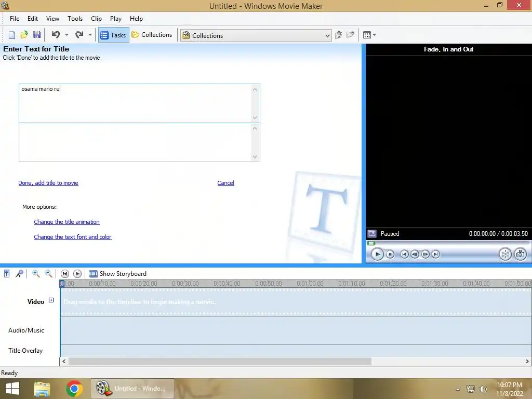Click 'Done, add title to movie' link

48,183
